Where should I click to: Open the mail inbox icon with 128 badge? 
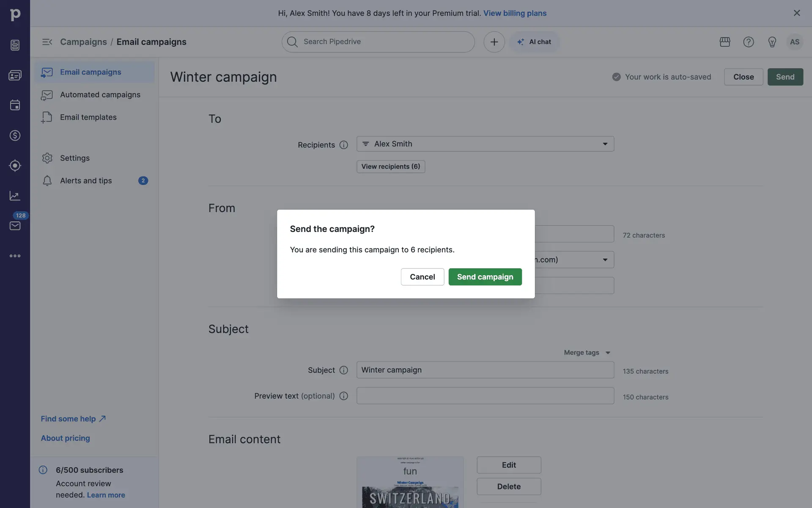click(x=15, y=226)
